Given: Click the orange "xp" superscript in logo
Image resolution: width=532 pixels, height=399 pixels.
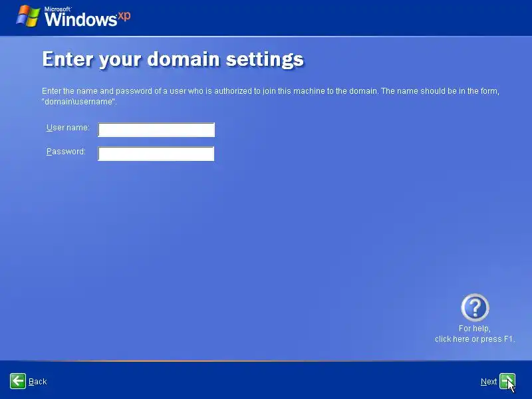Looking at the screenshot, I should [x=124, y=16].
